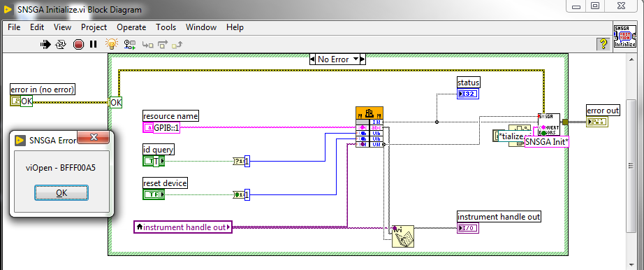
Task: Open the context help question mark
Action: coord(603,43)
